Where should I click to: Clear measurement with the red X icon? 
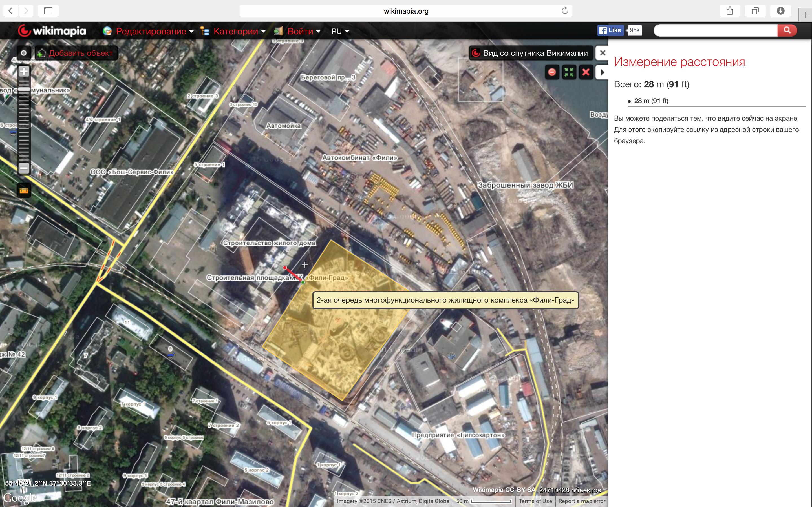coord(586,72)
